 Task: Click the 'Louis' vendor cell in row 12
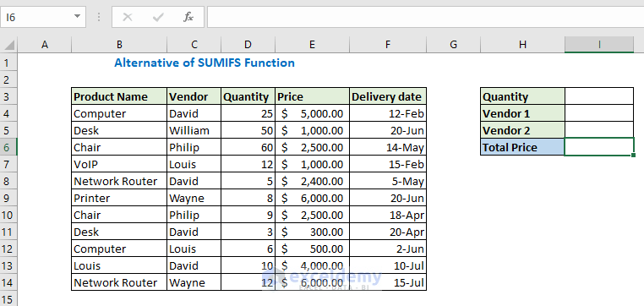click(194, 249)
